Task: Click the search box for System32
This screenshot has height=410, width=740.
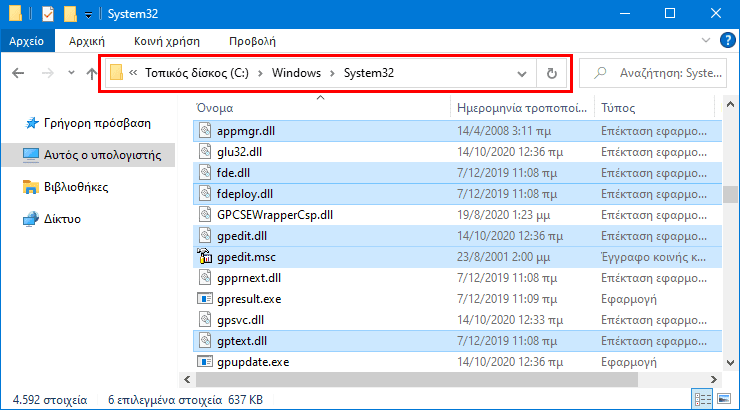Action: 653,73
